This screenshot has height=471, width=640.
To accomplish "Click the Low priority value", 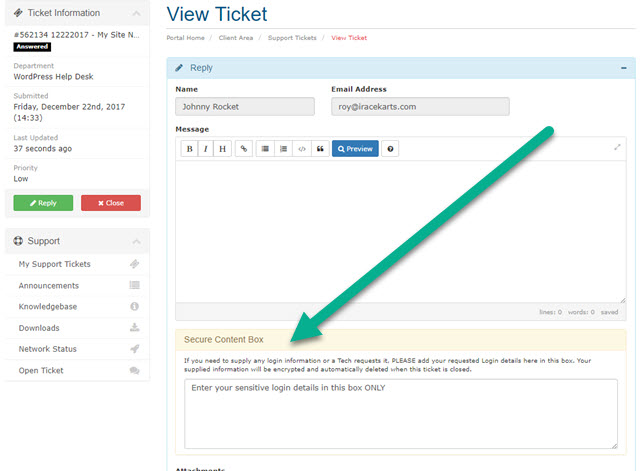I will click(x=21, y=179).
